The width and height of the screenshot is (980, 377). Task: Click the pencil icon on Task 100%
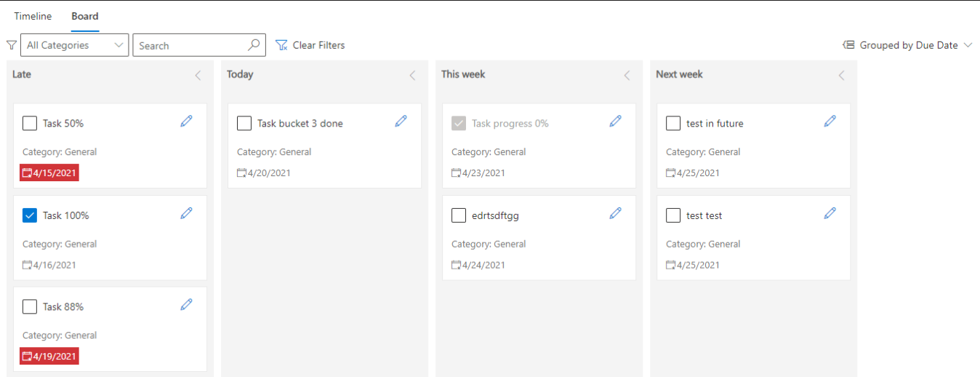click(x=187, y=213)
